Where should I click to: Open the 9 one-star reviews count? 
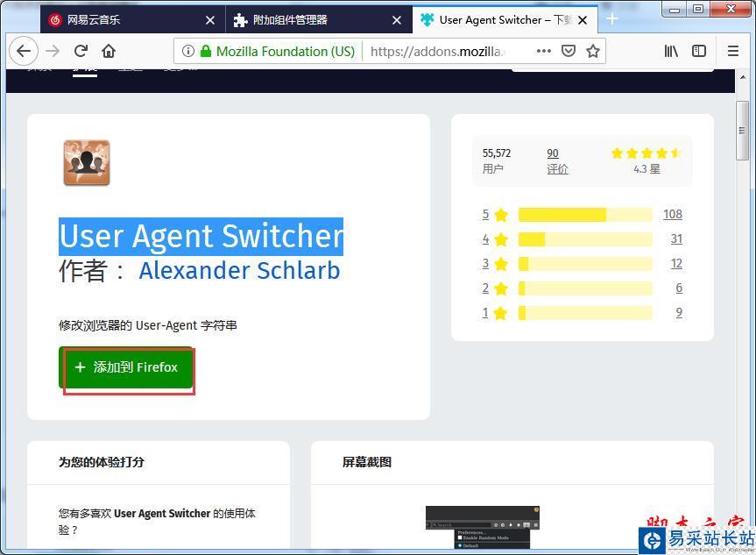(x=679, y=313)
